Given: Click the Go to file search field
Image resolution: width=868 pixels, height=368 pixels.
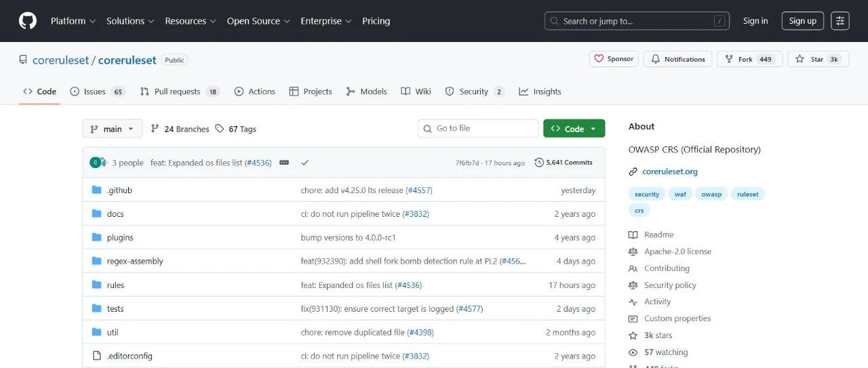Looking at the screenshot, I should 478,128.
